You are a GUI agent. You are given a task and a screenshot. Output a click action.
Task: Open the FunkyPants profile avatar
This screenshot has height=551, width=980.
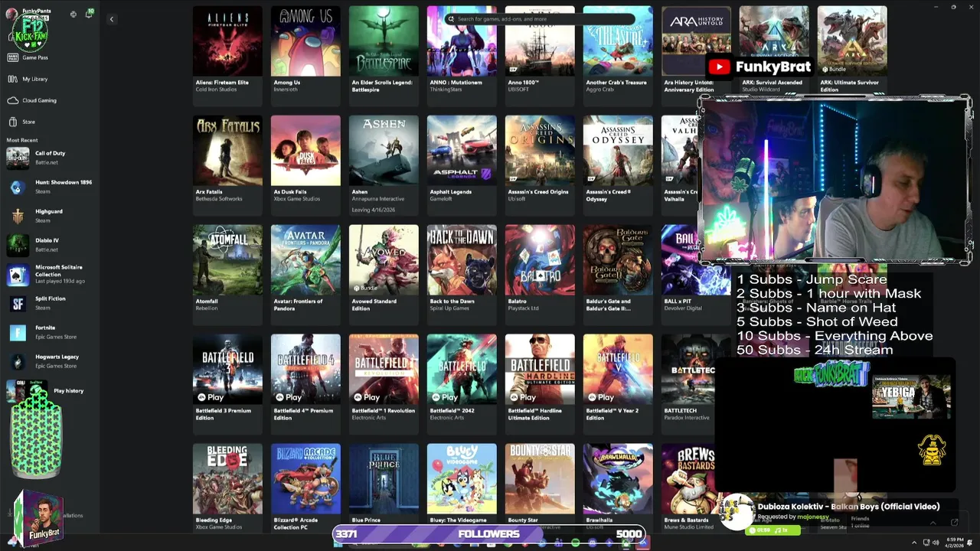[x=13, y=14]
